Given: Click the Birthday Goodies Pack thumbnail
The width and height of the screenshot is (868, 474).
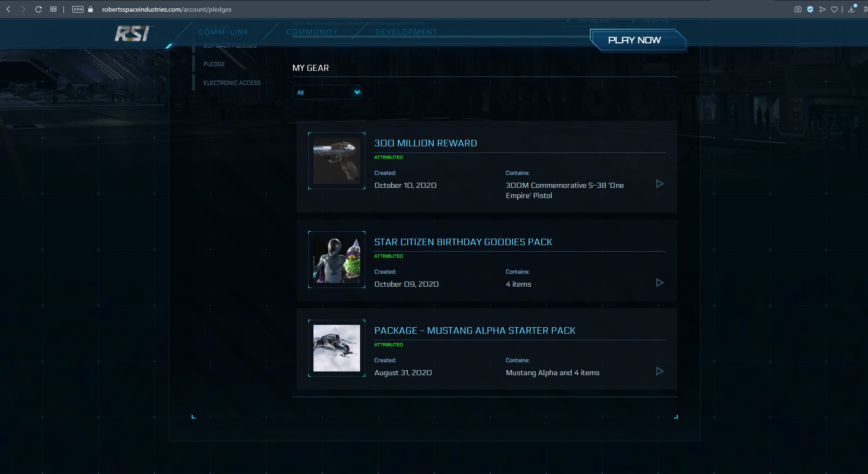Looking at the screenshot, I should (x=337, y=260).
